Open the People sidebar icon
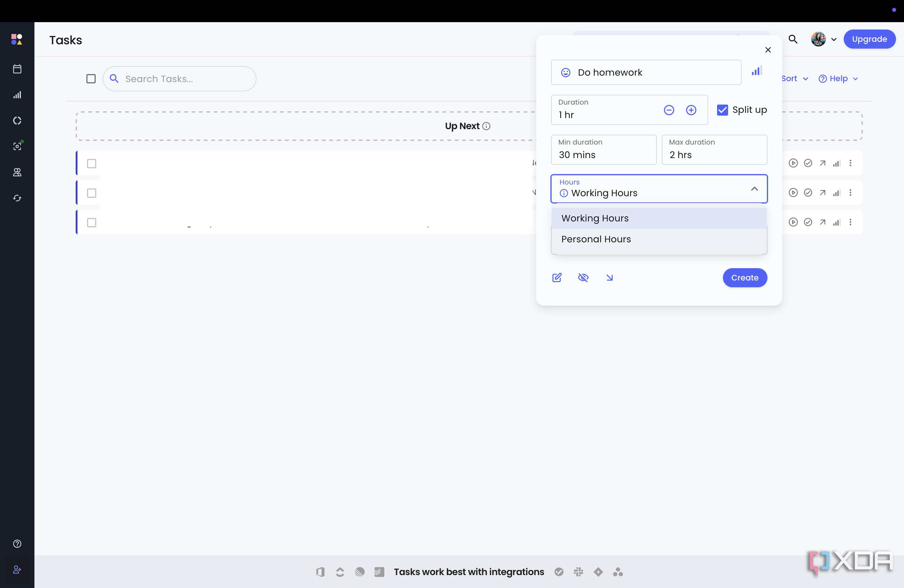The width and height of the screenshot is (904, 588). pyautogui.click(x=17, y=173)
